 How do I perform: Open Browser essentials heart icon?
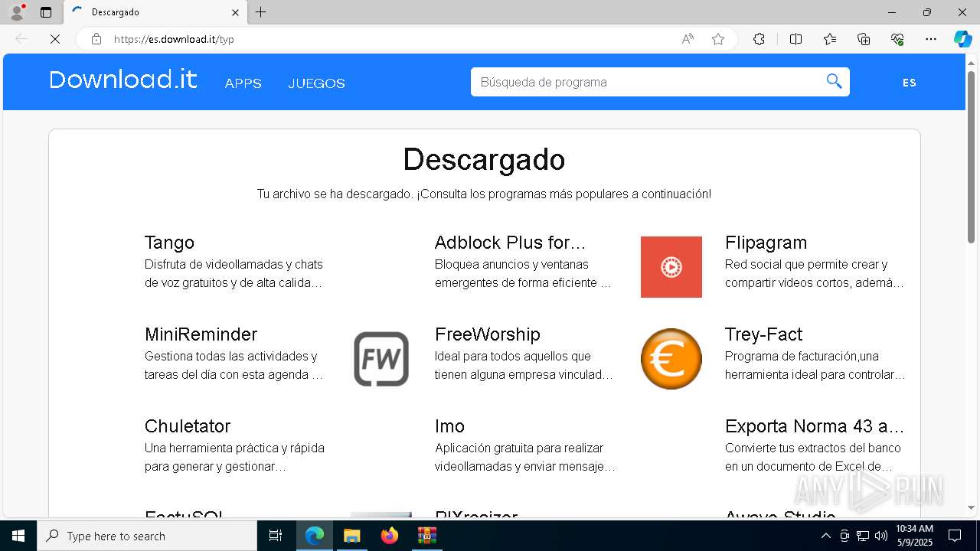tap(897, 39)
